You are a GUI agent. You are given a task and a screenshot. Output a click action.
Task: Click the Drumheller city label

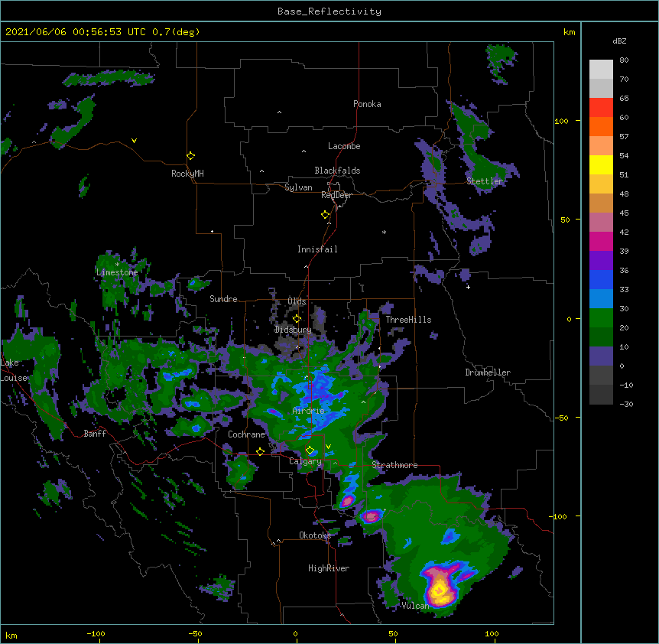point(488,372)
